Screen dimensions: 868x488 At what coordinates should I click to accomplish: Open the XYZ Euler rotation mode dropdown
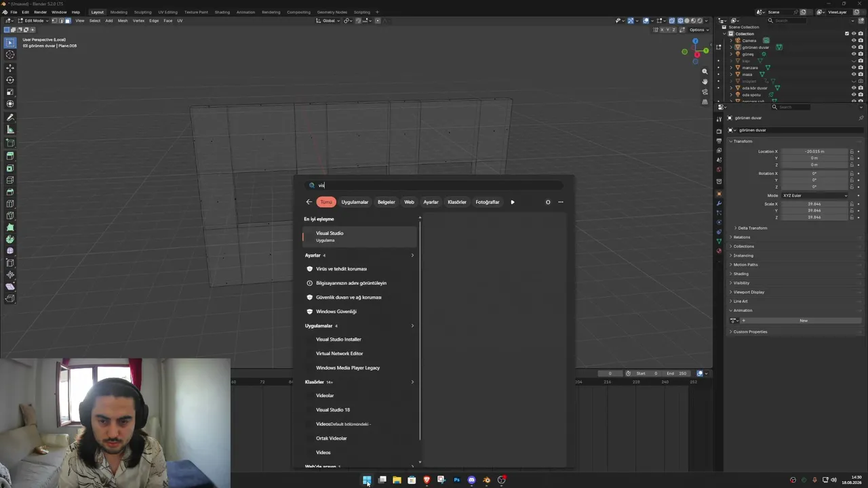point(814,195)
